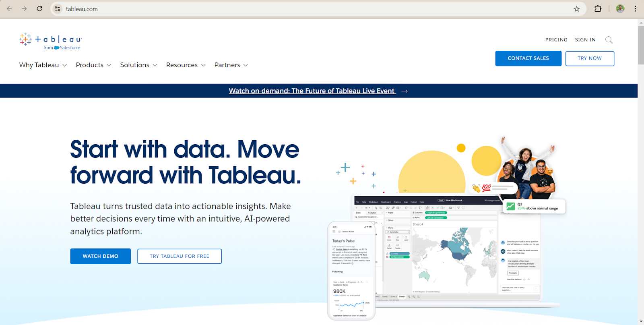Open site information icon in address bar

pos(58,9)
